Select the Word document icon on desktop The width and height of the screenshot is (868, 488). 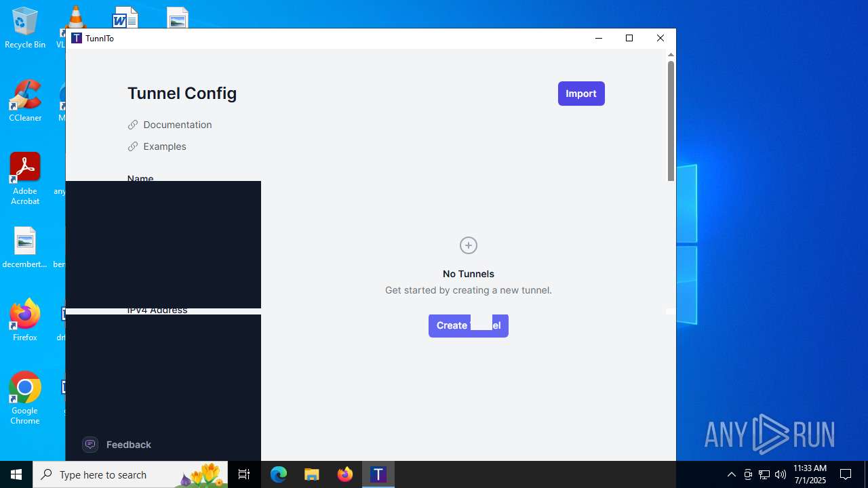pos(125,17)
